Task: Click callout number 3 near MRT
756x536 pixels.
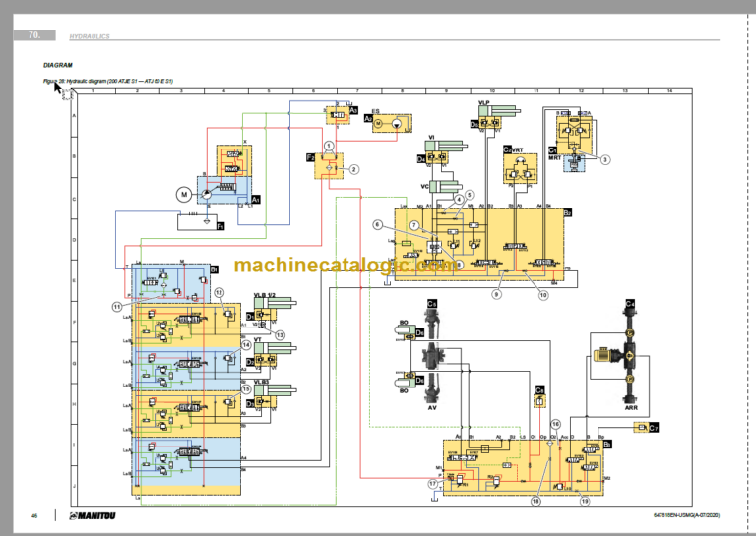Action: click(x=605, y=159)
